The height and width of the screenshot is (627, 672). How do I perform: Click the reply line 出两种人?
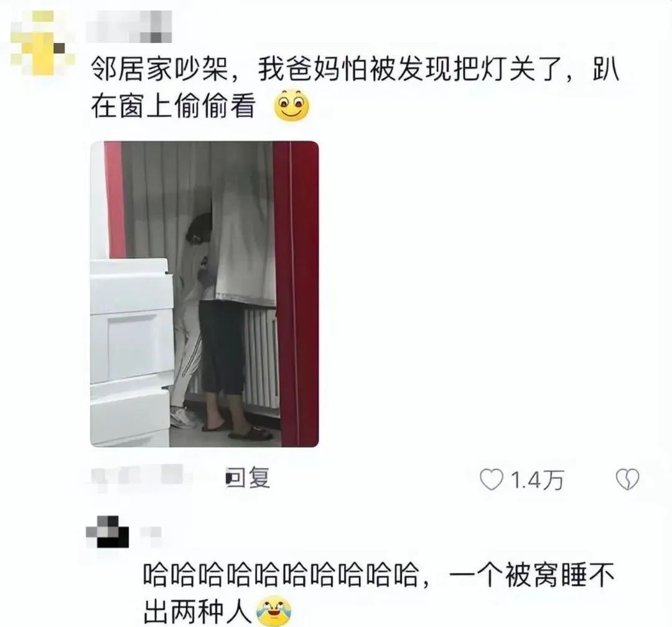tap(197, 612)
